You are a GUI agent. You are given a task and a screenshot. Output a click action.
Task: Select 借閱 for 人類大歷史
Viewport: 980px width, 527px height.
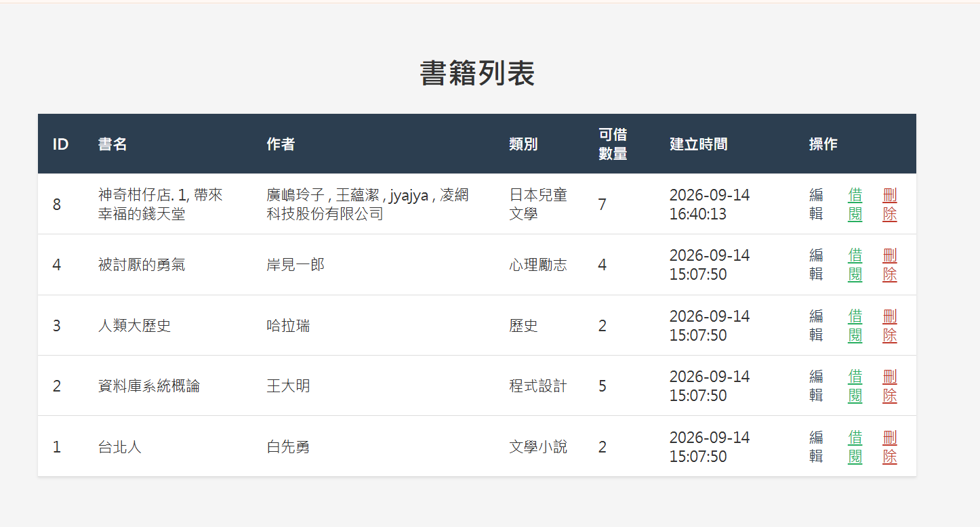click(x=855, y=326)
